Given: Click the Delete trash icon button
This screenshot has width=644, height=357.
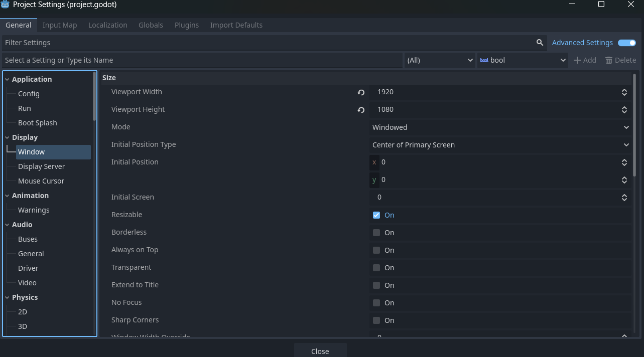Looking at the screenshot, I should 620,60.
